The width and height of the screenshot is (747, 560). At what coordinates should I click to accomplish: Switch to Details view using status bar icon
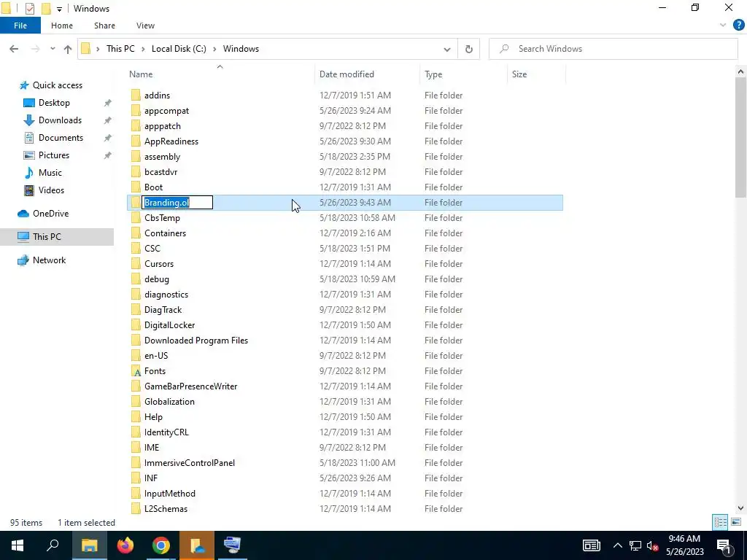point(720,522)
